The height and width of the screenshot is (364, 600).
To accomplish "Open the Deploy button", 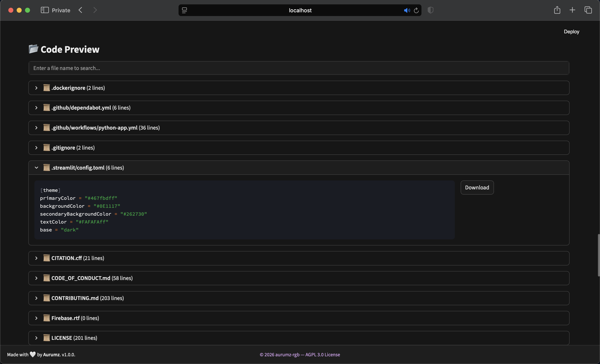I will (571, 32).
